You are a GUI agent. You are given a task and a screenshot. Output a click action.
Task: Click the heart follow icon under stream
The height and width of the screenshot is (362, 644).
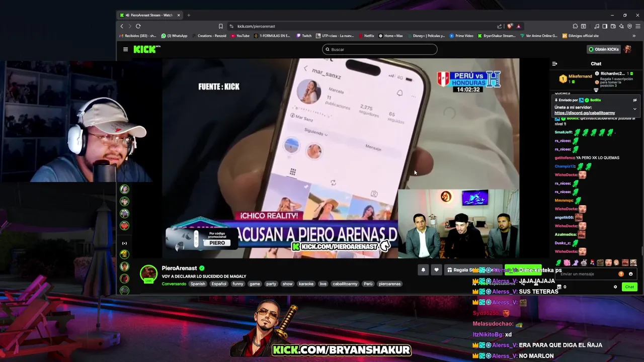[x=436, y=270]
